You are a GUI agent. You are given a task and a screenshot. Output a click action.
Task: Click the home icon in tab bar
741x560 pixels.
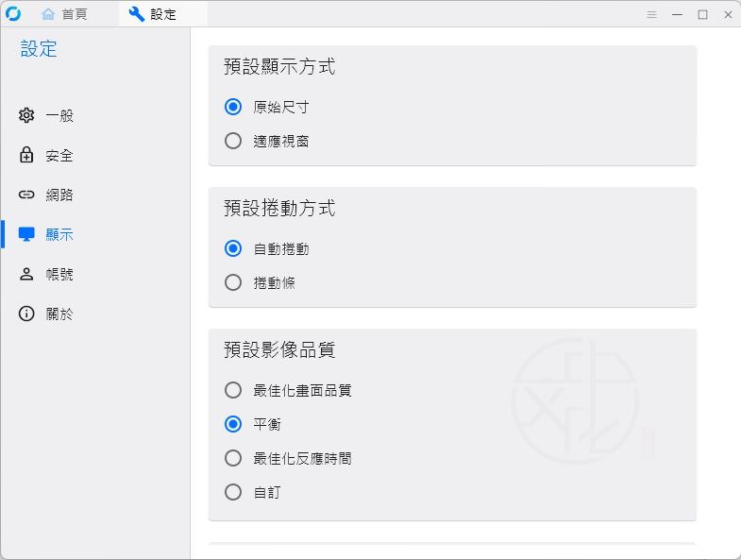point(48,14)
